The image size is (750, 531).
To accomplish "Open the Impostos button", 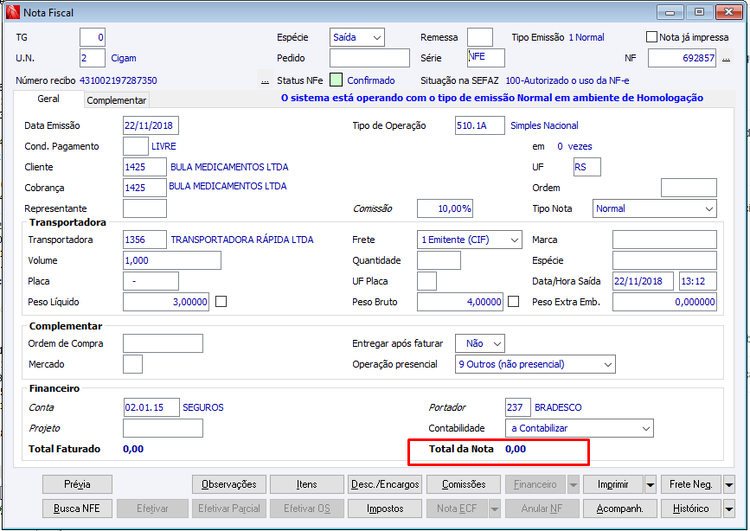I will (x=385, y=509).
